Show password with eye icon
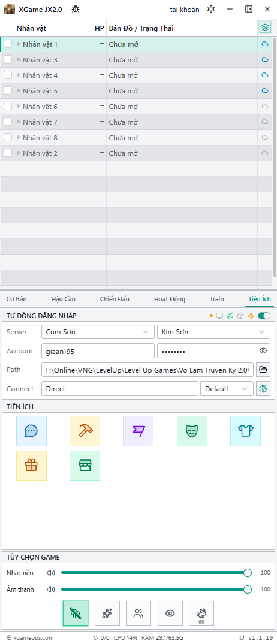This screenshot has height=644, width=277. point(263,350)
